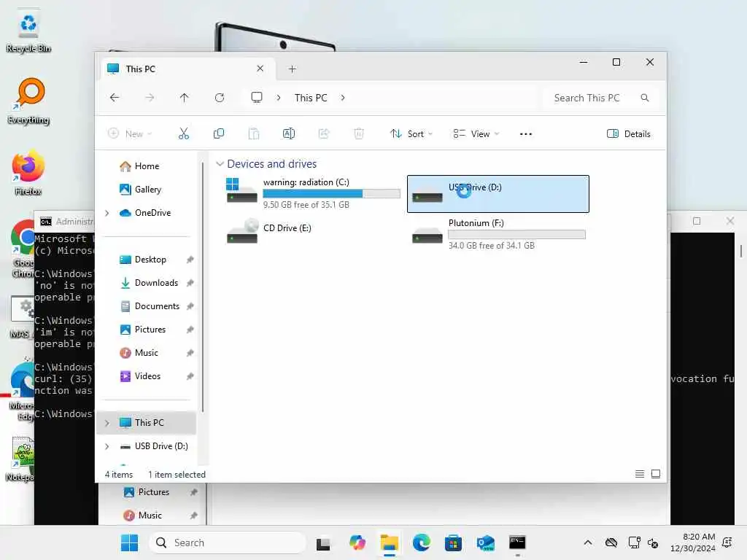Click the Copy icon in toolbar
Viewport: 747px width, 560px height.
point(219,134)
